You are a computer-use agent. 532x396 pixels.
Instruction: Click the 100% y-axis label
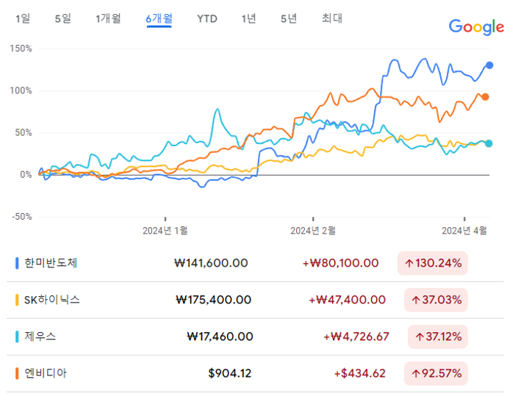[21, 90]
